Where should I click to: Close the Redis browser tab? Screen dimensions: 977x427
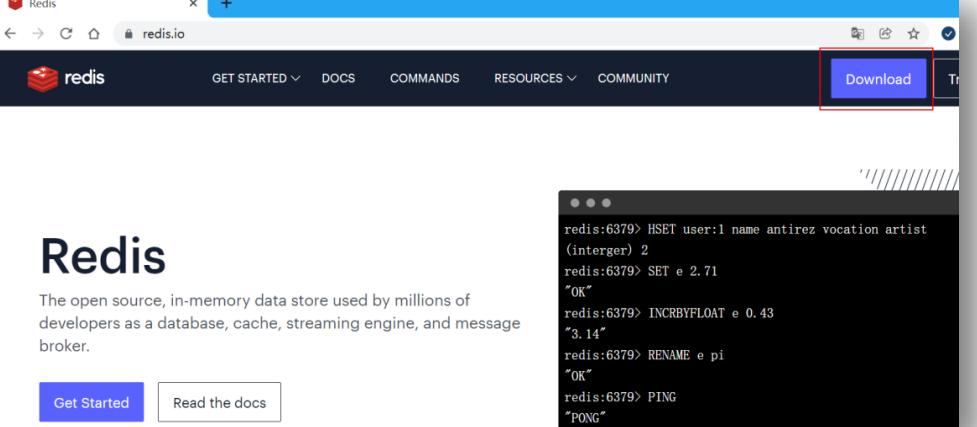tap(193, 4)
